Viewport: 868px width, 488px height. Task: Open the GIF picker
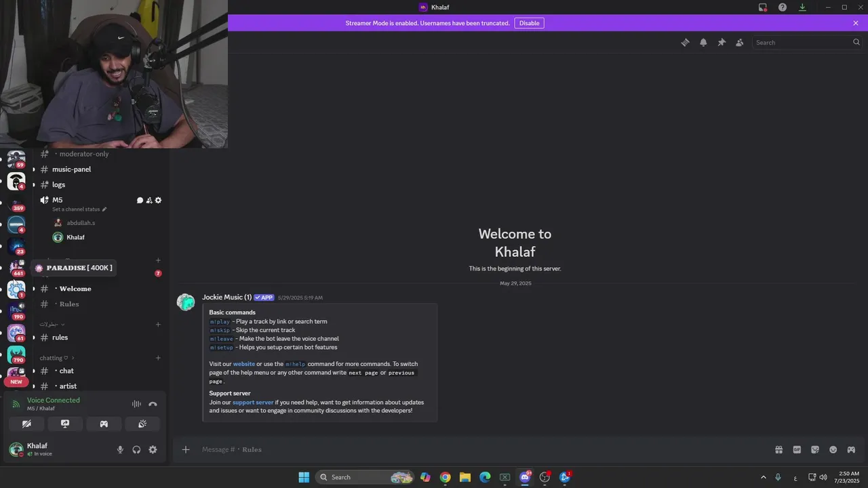(797, 449)
